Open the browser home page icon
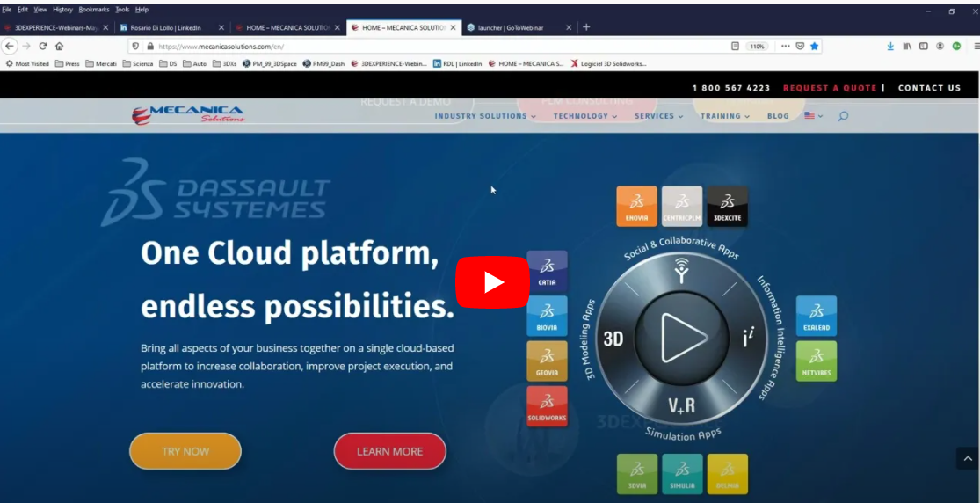This screenshot has width=980, height=503. (x=60, y=47)
